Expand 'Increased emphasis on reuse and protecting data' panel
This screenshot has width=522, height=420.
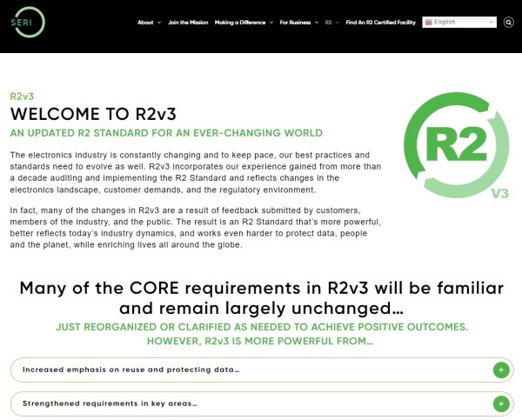[x=262, y=370]
